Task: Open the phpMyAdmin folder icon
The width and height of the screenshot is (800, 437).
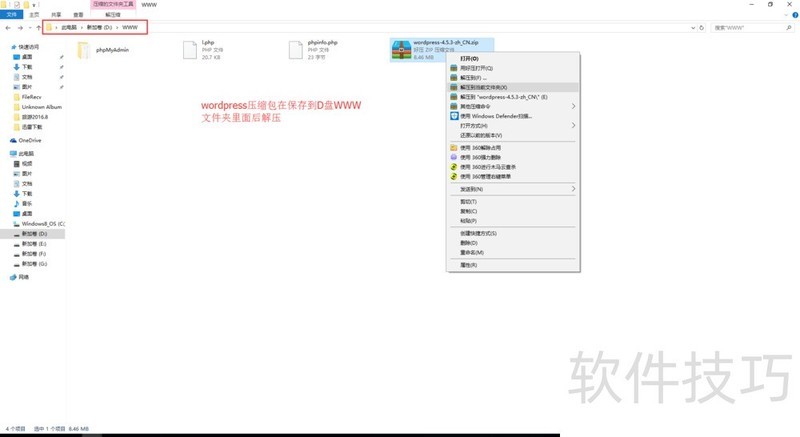Action: (83, 50)
